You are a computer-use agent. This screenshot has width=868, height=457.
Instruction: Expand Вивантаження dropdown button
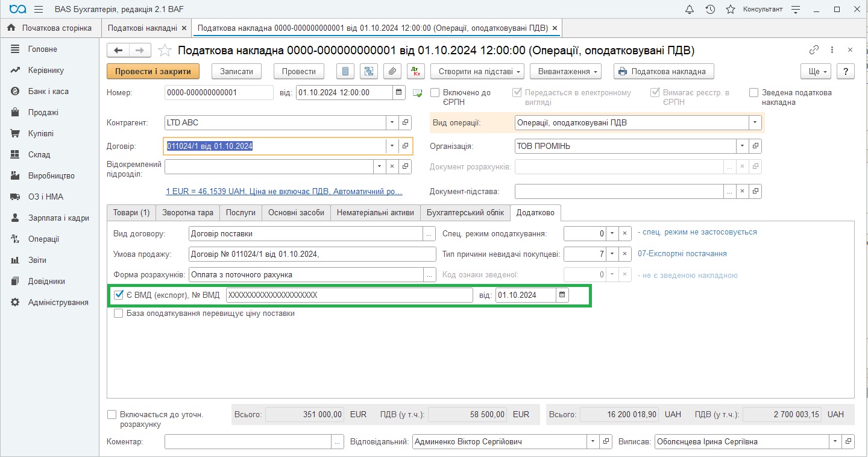(x=566, y=71)
